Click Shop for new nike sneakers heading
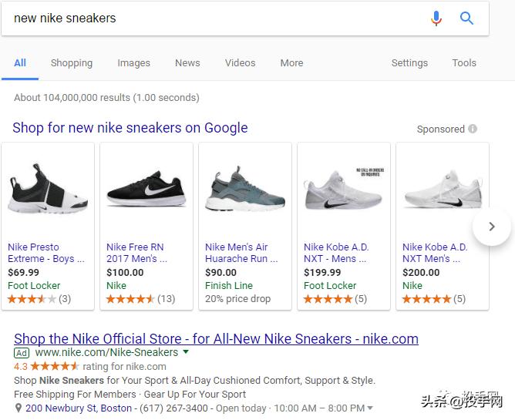The width and height of the screenshot is (515, 420). coord(130,128)
